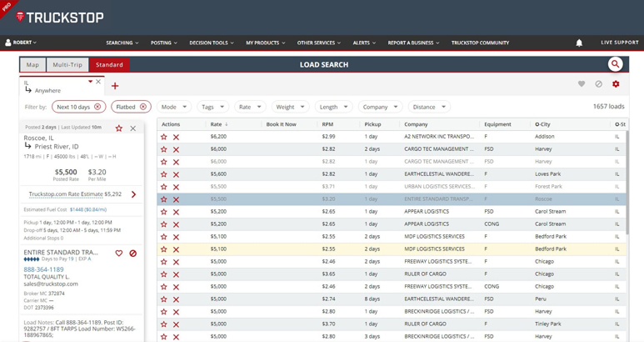644x342 pixels.
Task: Remove the Tinley Park load
Action: tap(176, 324)
